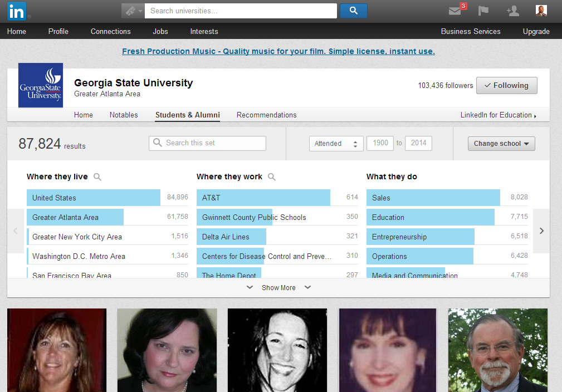Filter by Gwinnett County Public Schools

point(277,217)
